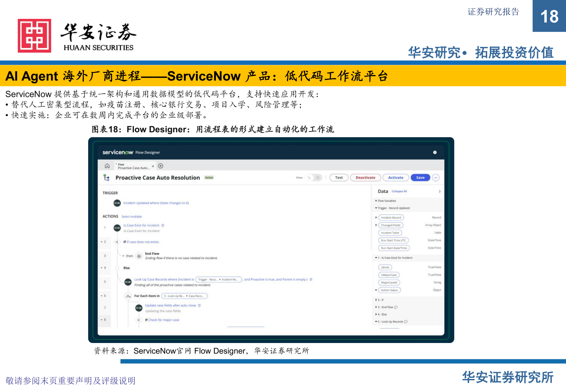Click comment icon beside 3 - End Flow
566x392 pixels.
tap(396, 307)
